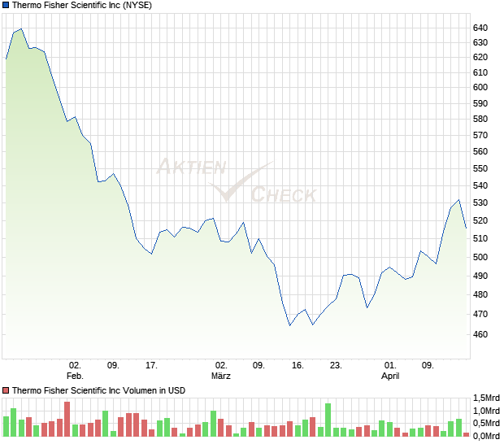Click the price line peak near 640

point(21,29)
